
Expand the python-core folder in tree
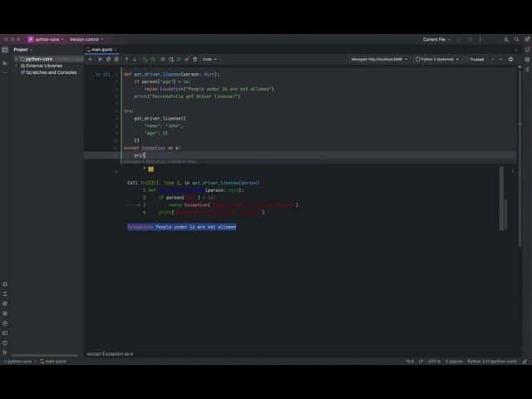pyautogui.click(x=16, y=59)
